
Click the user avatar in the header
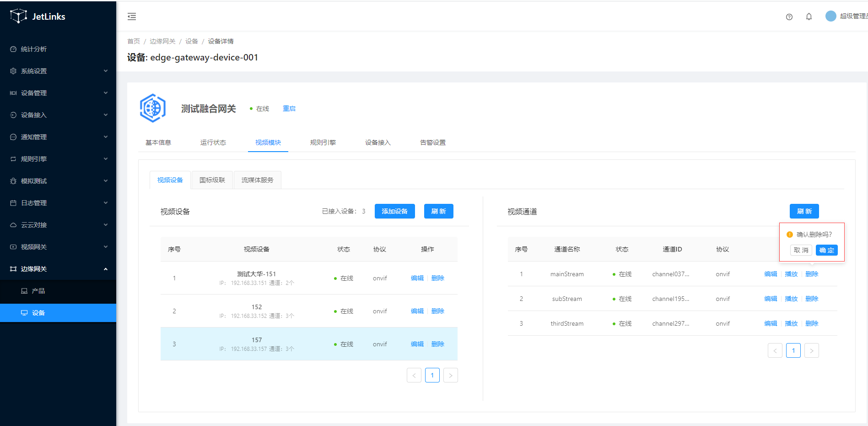coord(830,16)
